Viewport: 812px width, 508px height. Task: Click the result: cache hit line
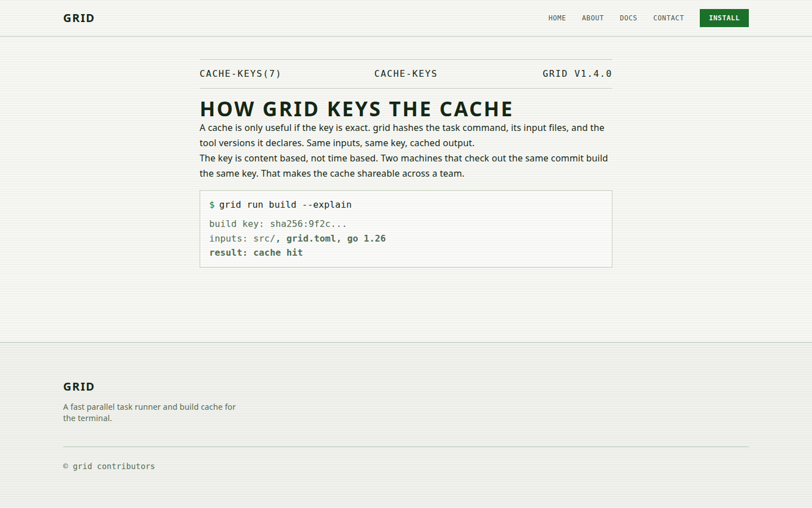coord(256,253)
